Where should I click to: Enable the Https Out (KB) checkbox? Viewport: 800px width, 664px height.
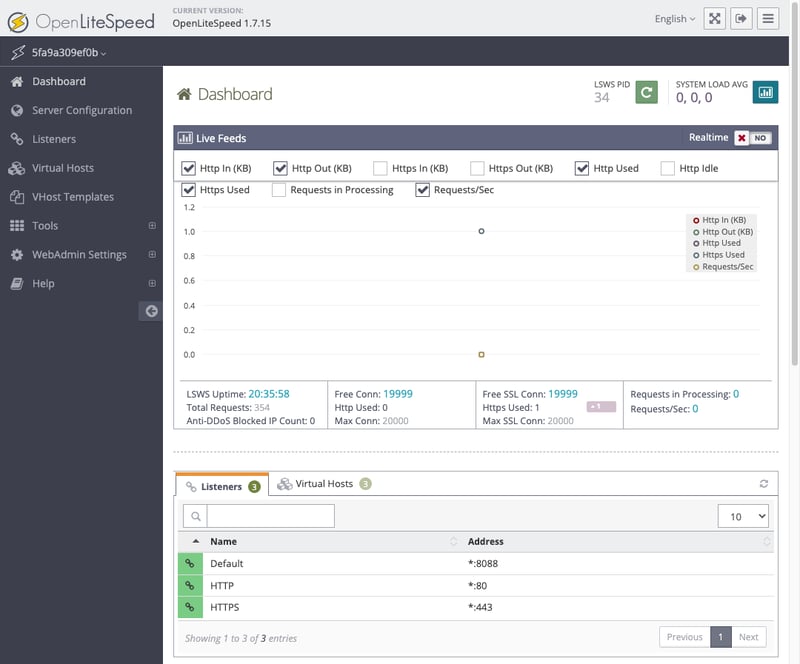click(477, 168)
